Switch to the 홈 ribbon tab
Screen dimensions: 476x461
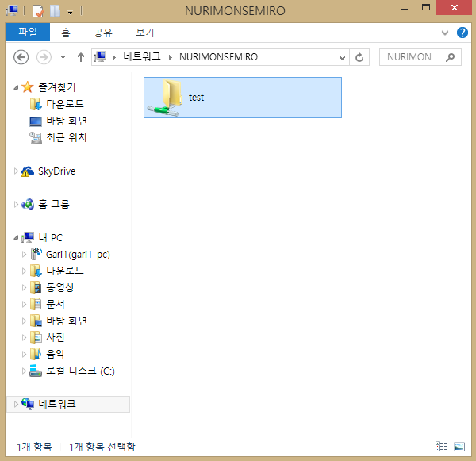[x=66, y=33]
